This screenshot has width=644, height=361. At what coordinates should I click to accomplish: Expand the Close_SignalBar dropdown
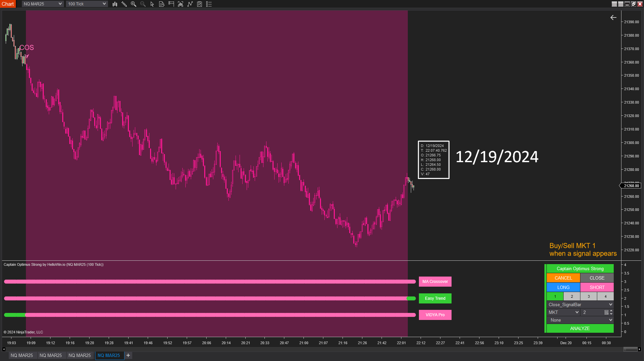pos(580,304)
